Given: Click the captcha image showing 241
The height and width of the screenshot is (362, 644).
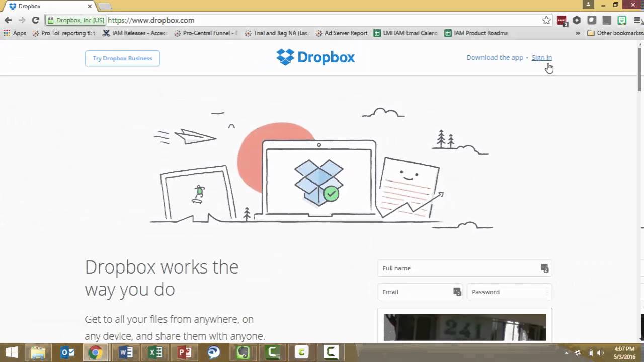Looking at the screenshot, I should (x=465, y=327).
